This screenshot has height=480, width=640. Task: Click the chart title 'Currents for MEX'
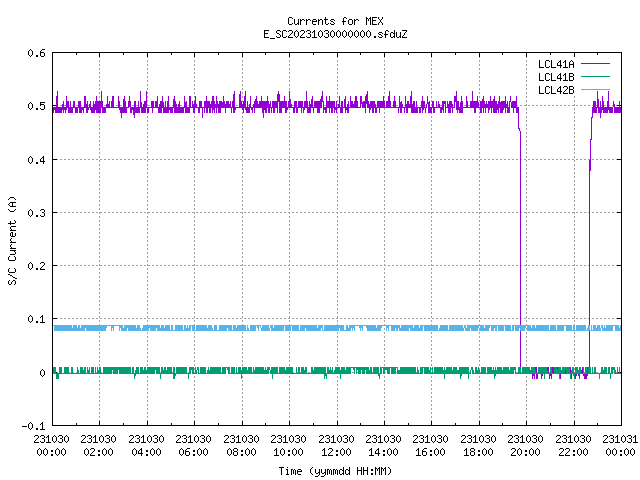(x=335, y=21)
